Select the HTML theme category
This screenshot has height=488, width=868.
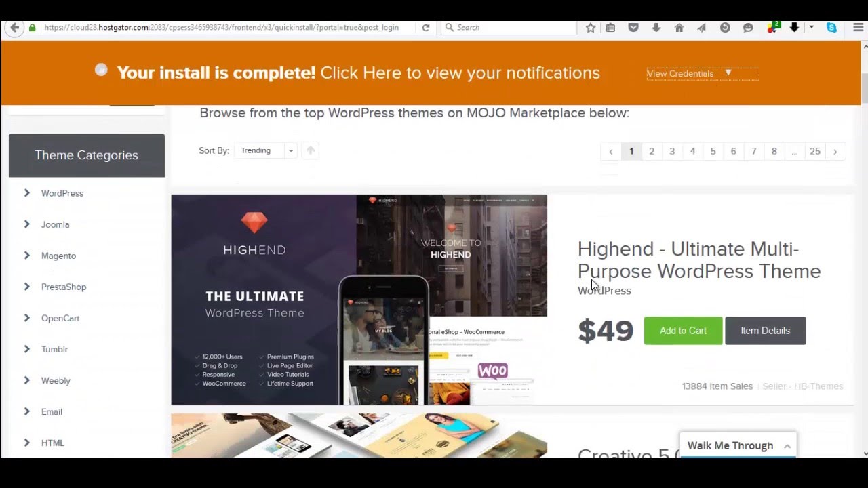(53, 443)
